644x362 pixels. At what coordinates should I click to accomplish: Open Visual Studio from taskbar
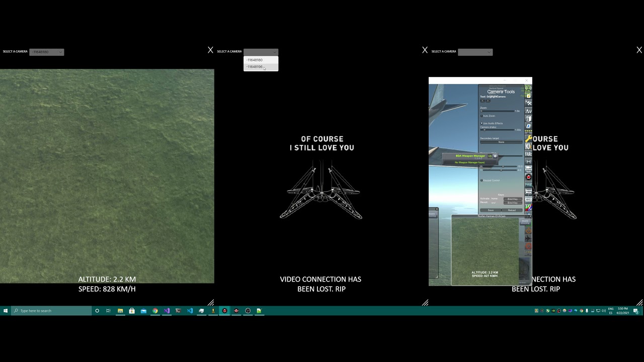tap(167, 311)
